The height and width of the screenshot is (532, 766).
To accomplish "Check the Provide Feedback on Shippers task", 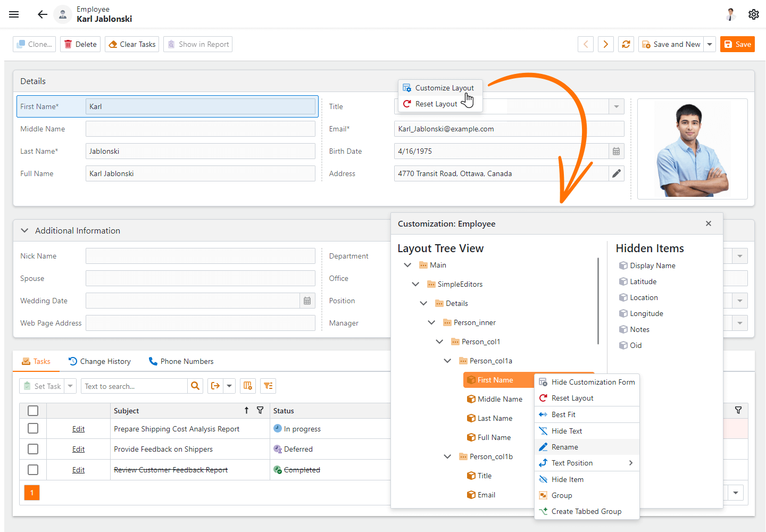I will pyautogui.click(x=32, y=449).
